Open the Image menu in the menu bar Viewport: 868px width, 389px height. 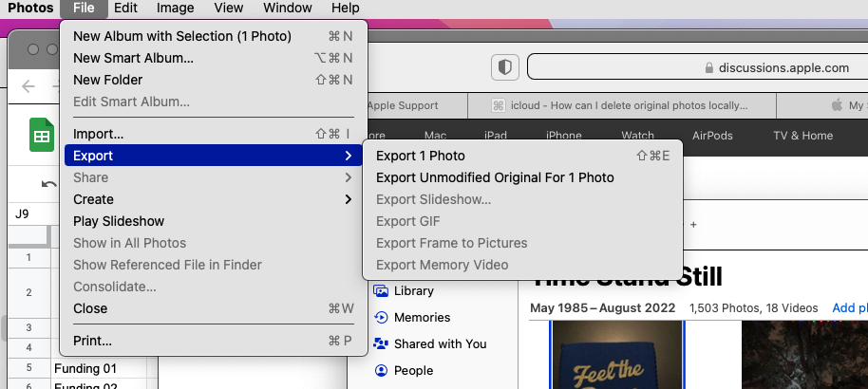coord(175,9)
